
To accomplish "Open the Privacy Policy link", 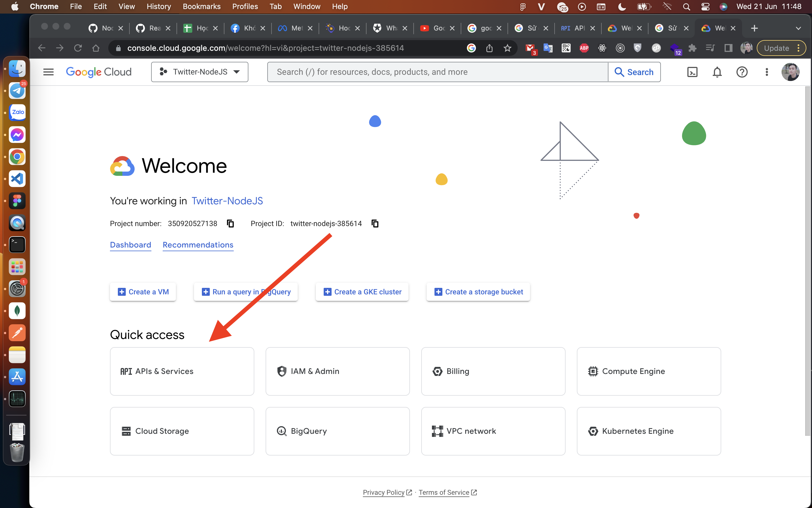I will pos(387,492).
